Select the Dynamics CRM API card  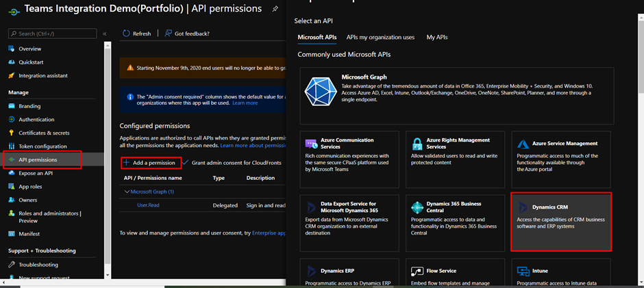561,222
